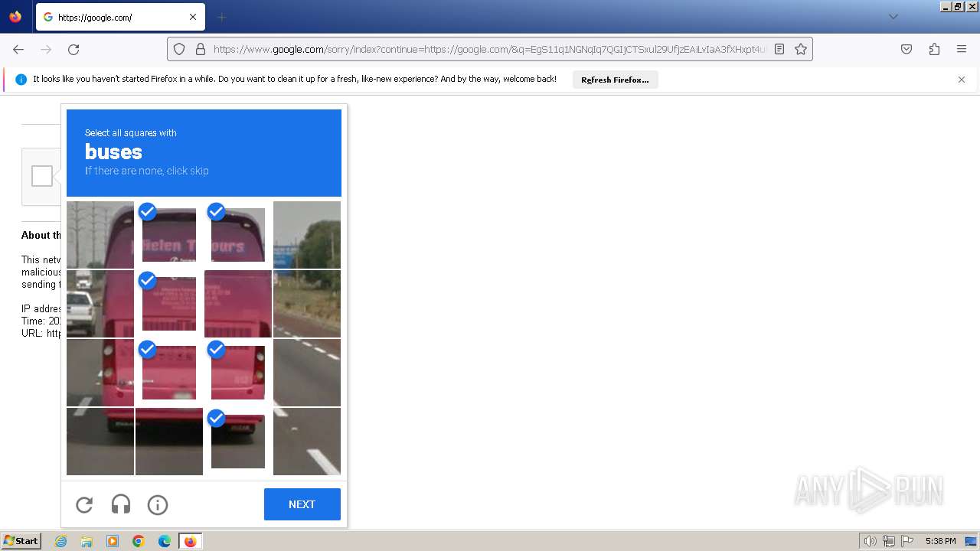980x551 pixels.
Task: Open the media player taskbar icon
Action: click(113, 541)
